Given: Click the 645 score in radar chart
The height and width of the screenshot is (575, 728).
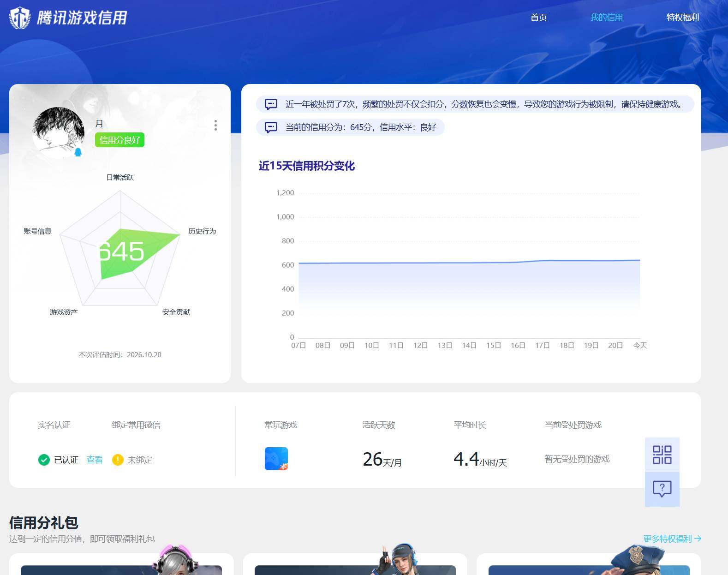Looking at the screenshot, I should pos(122,252).
